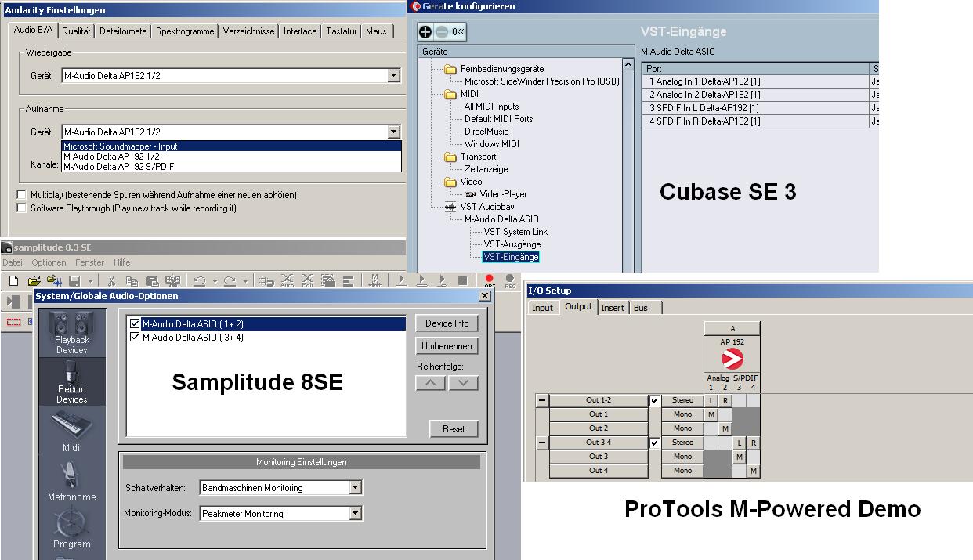Collapse the Out 3-4 path in I/O Setup
This screenshot has width=973, height=560.
pos(541,443)
